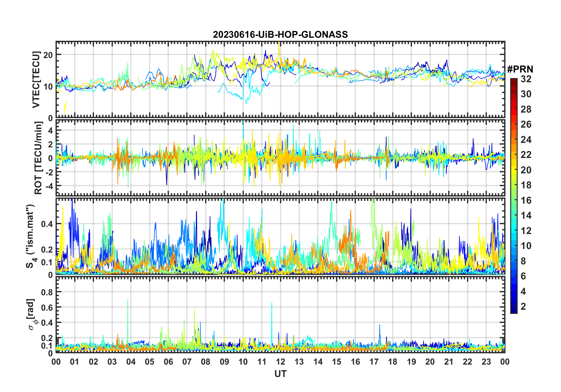Click the x-axis tick label 08

206,362
